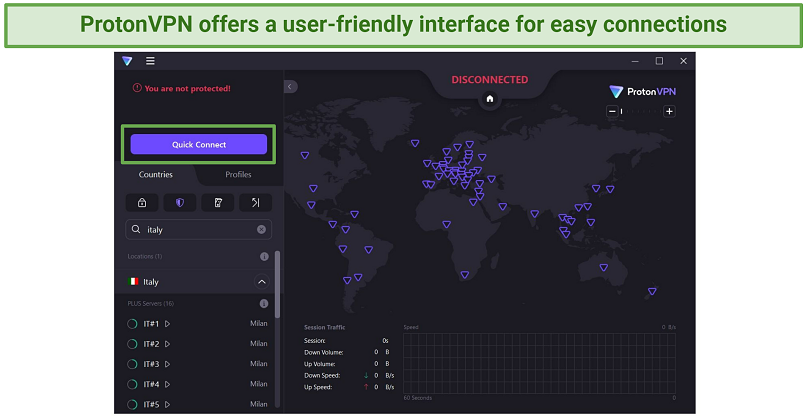Click the arrow icon next to IT#1

point(168,324)
